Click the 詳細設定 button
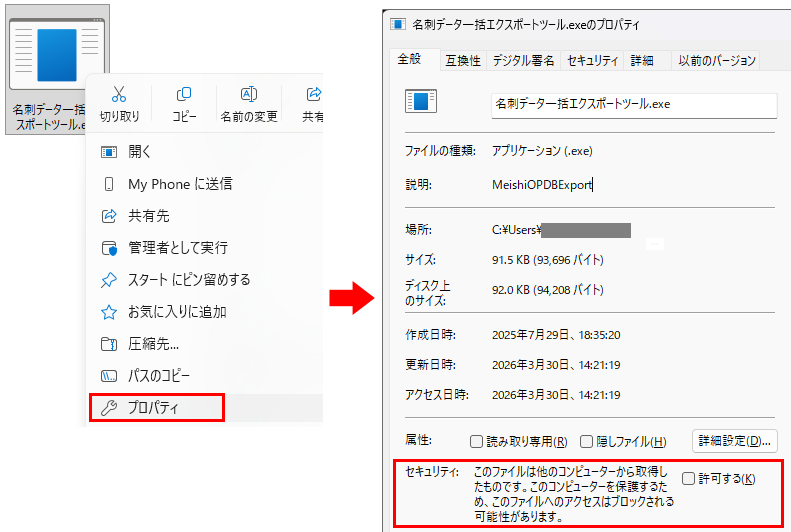Screen dimensions: 791x532 click(734, 440)
